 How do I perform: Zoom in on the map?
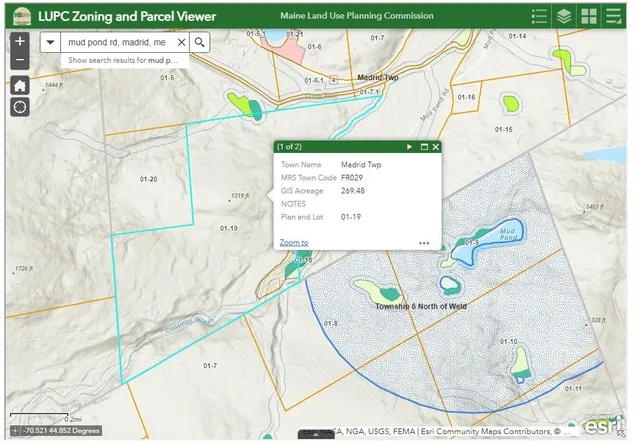point(19,43)
